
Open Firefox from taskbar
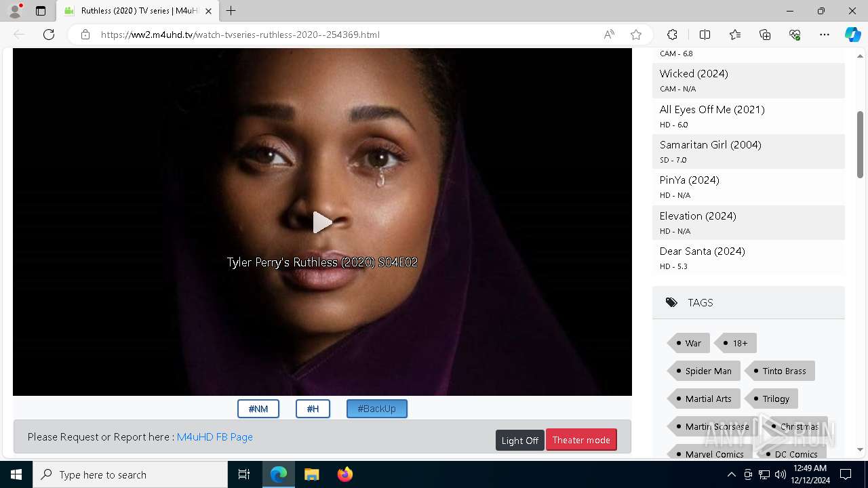(344, 474)
